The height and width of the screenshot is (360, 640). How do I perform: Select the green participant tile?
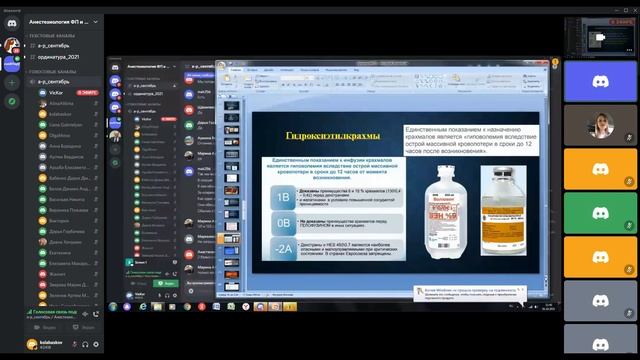point(600,213)
